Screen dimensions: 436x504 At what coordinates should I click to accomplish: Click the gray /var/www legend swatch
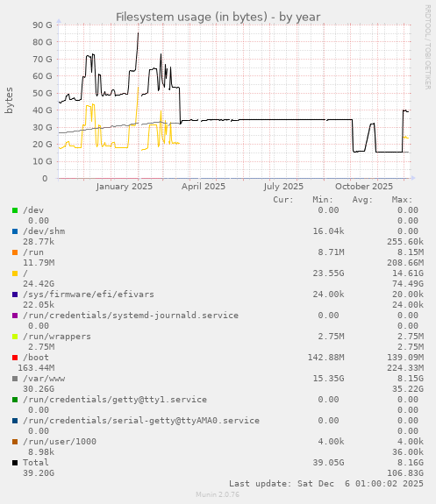[x=15, y=379]
